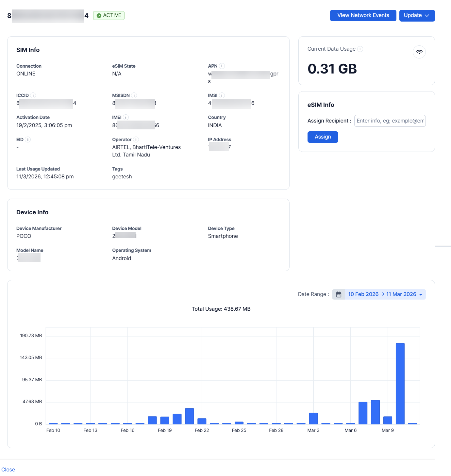
Task: Click the calendar icon in Date Range
Action: click(x=339, y=294)
